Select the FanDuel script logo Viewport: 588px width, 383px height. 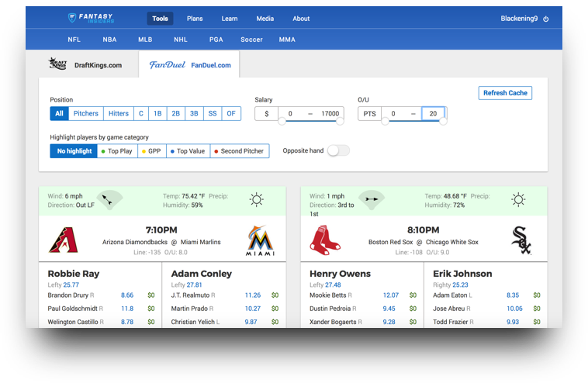(168, 65)
